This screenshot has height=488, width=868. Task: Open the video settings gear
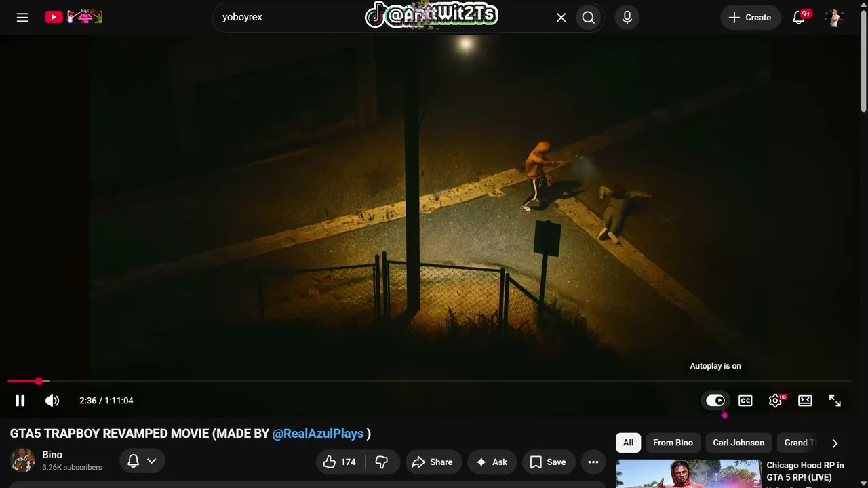[775, 401]
